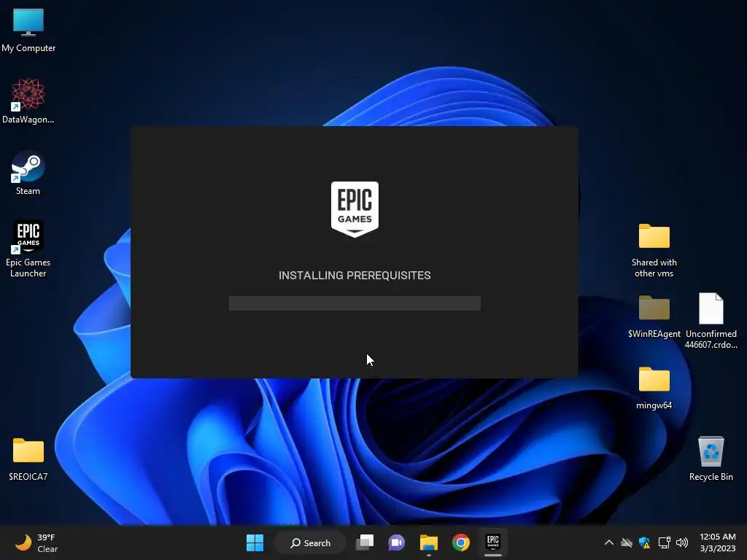This screenshot has width=747, height=560.
Task: Click the INSTALLING PREREQUISITES status text
Action: tap(355, 275)
